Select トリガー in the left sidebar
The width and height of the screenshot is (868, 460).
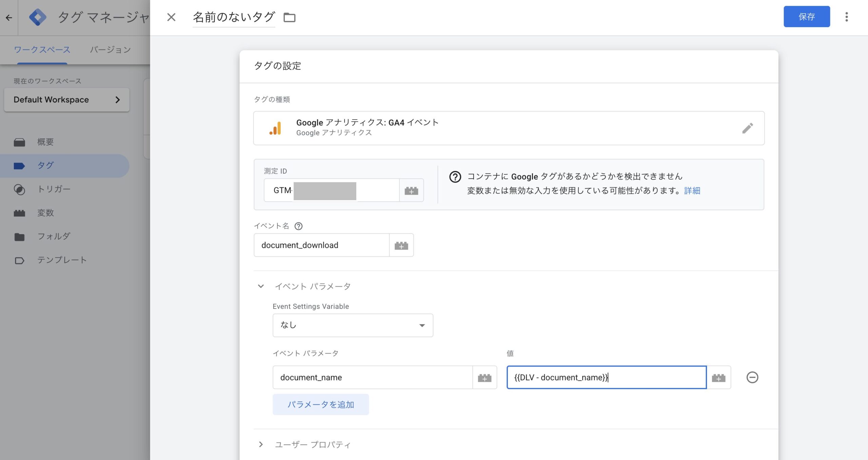coord(54,189)
